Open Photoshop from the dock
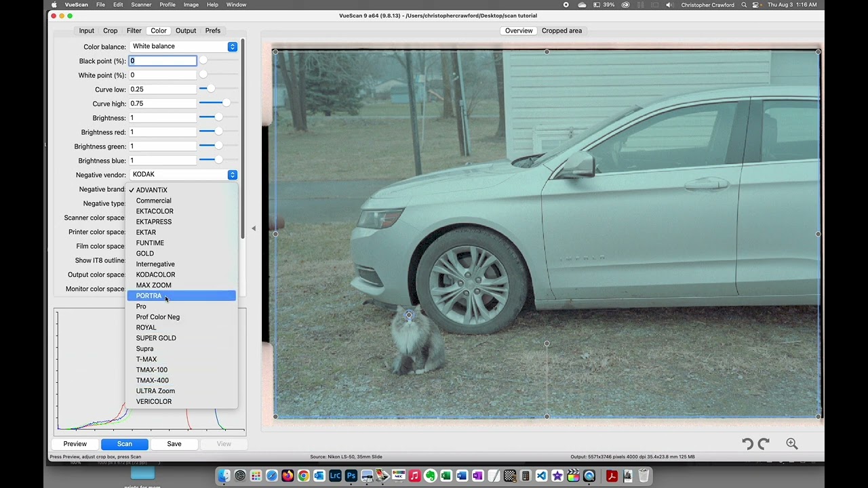 click(351, 476)
